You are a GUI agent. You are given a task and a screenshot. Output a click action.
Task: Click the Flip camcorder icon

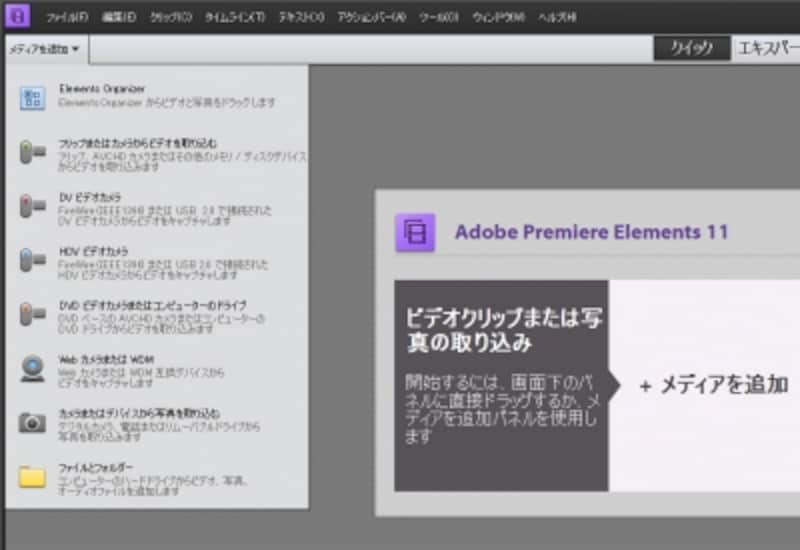pyautogui.click(x=33, y=152)
